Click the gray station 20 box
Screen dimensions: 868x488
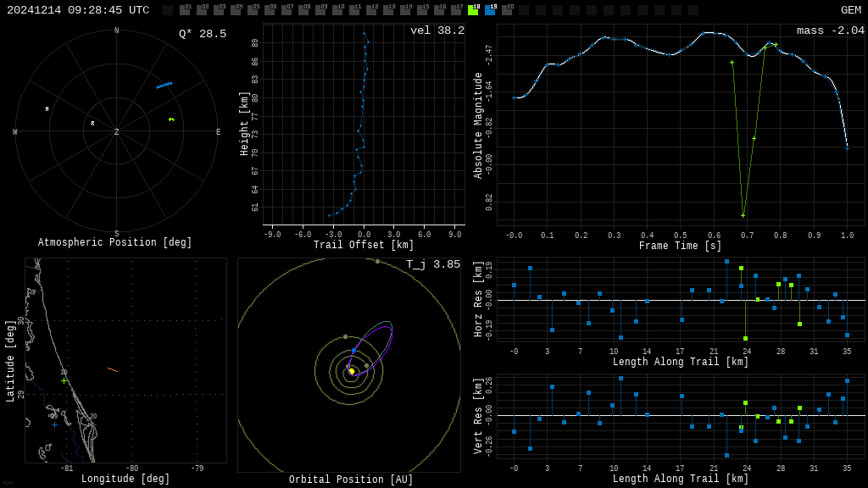coord(507,11)
